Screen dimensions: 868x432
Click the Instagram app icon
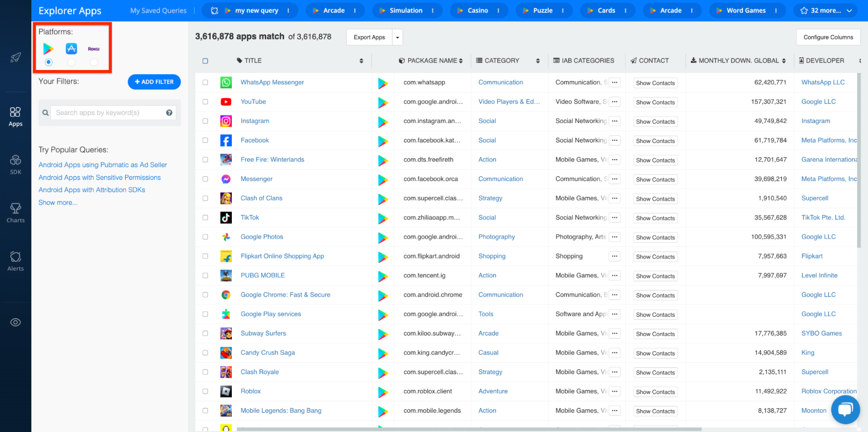tap(226, 121)
